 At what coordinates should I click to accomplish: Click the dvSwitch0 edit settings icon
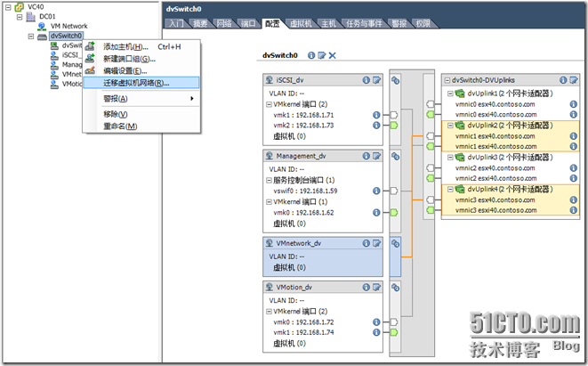coord(321,55)
